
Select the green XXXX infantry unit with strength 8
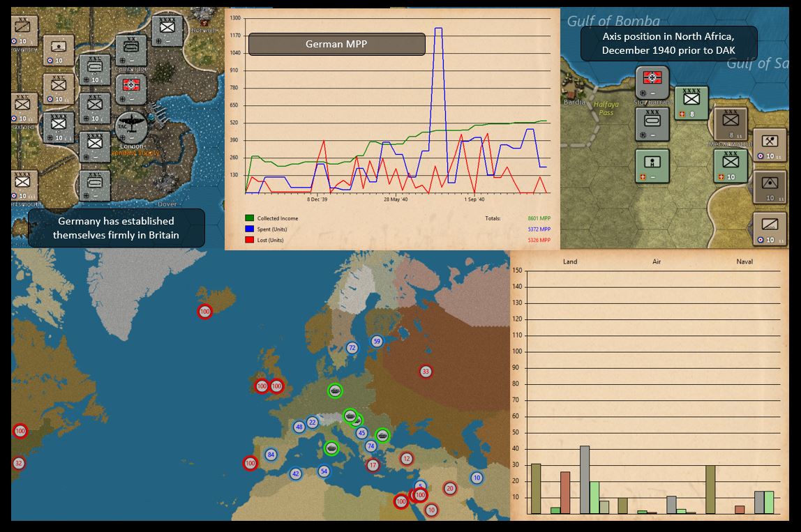tap(691, 103)
